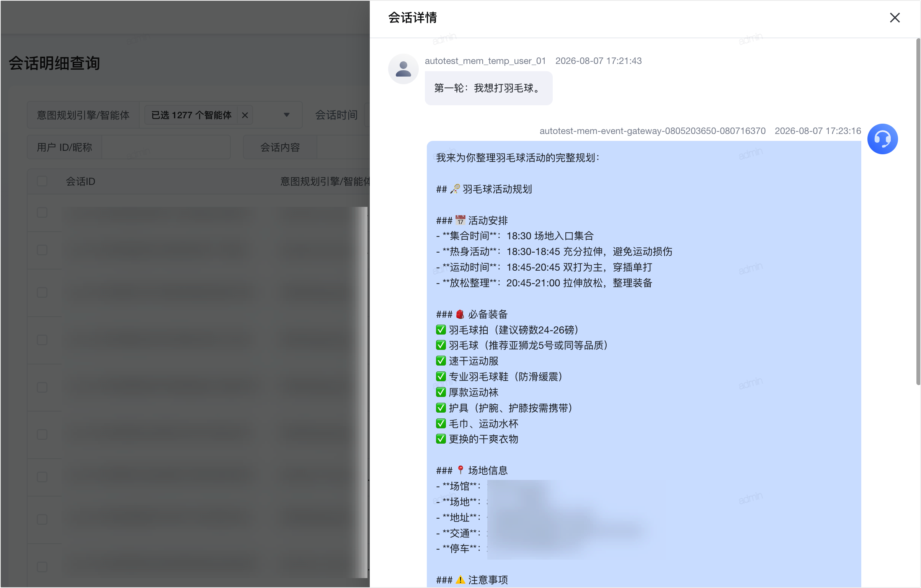Click the 会话内容 filter input field
921x588 pixels.
(343, 147)
